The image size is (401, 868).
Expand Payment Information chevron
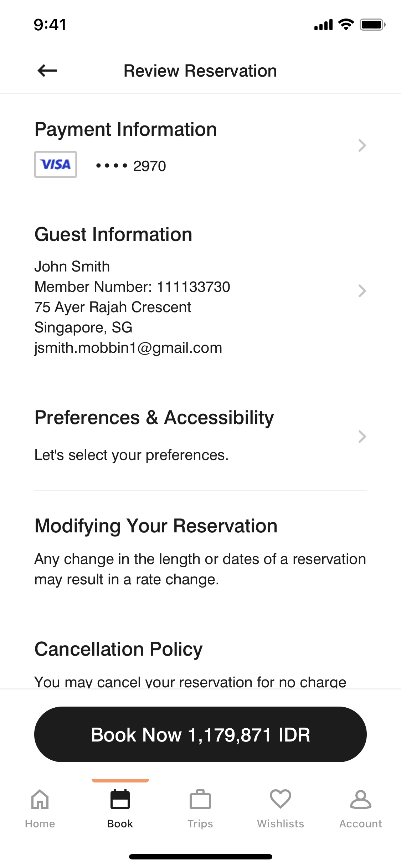click(362, 145)
